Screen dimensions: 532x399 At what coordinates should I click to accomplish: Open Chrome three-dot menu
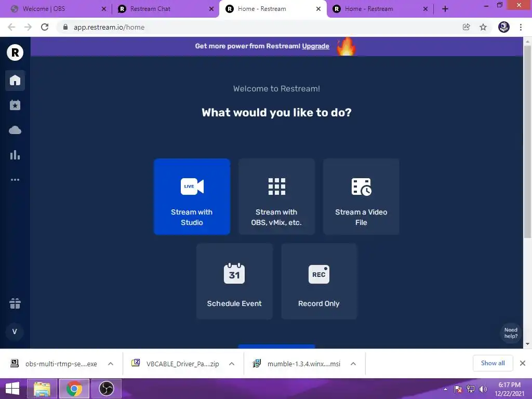tap(521, 27)
